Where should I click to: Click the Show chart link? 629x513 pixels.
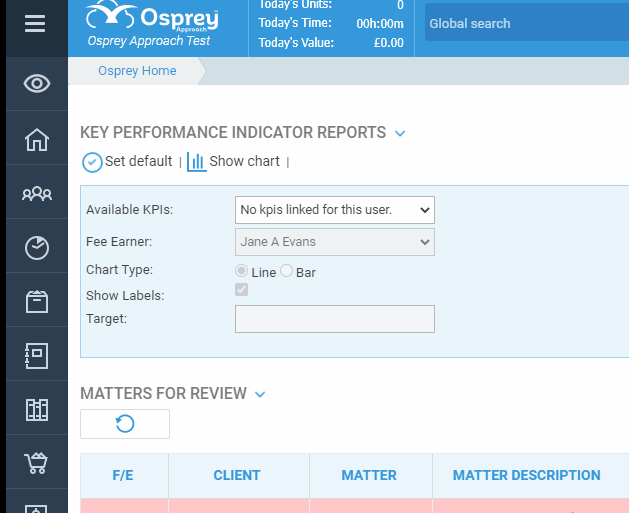(x=244, y=161)
